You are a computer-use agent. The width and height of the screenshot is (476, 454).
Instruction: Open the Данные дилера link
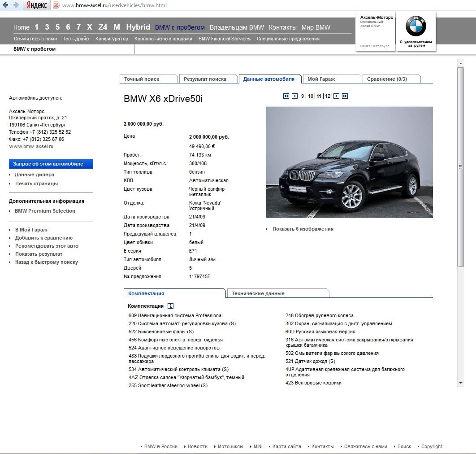[35, 175]
